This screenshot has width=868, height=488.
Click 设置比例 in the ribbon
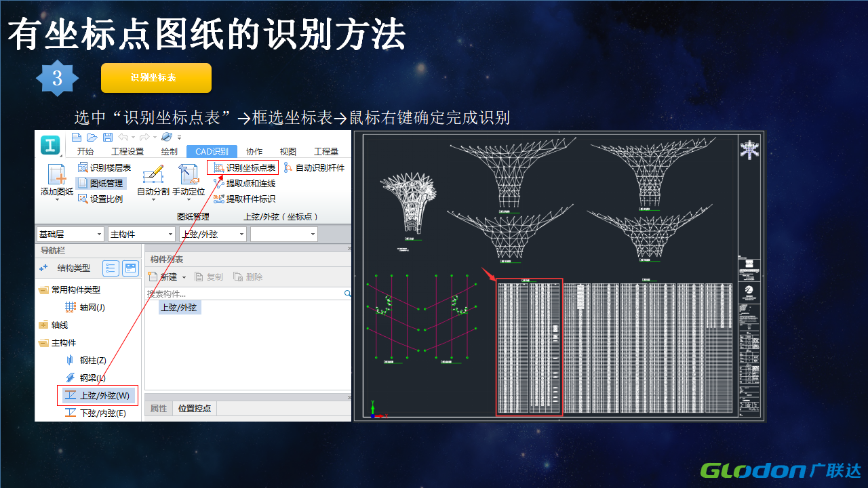pos(100,199)
